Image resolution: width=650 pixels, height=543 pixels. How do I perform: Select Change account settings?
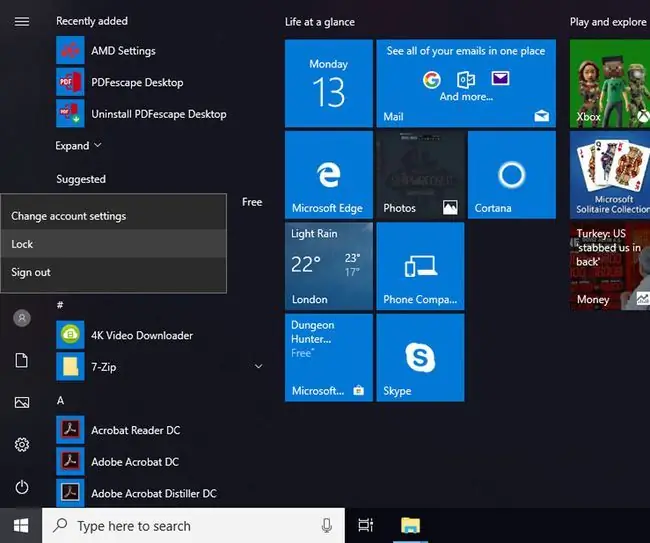(114, 216)
